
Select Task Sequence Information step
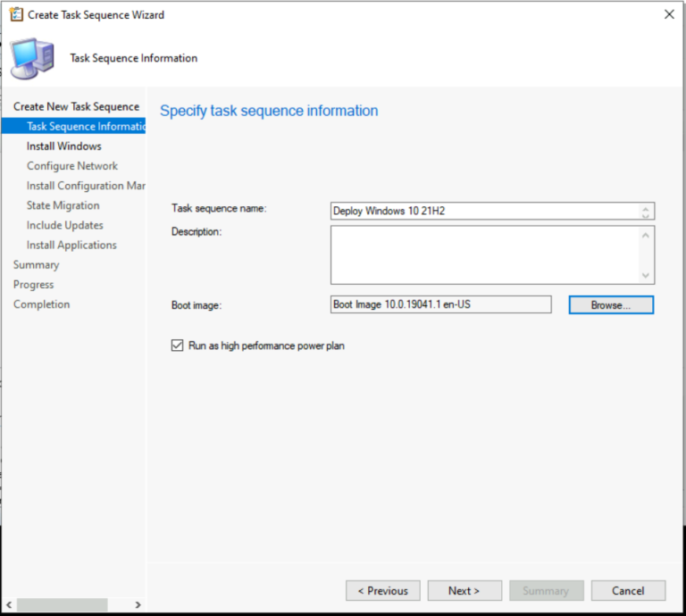coord(86,127)
